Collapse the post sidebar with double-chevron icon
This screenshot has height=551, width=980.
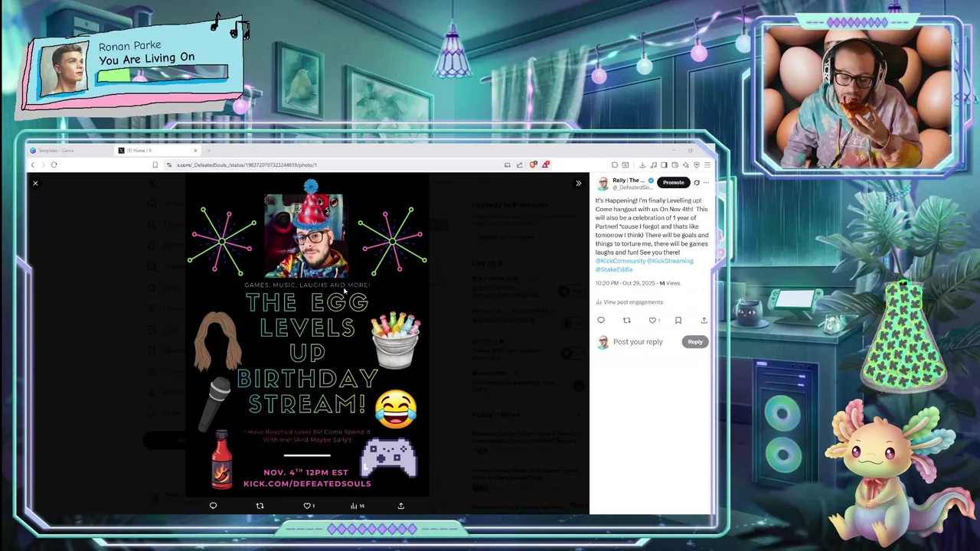578,183
